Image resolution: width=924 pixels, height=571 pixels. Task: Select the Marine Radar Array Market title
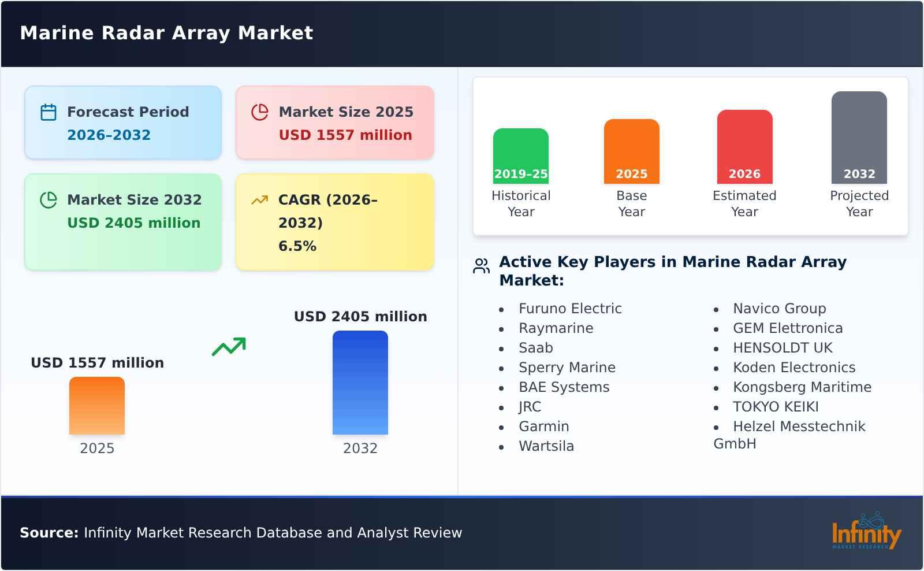click(x=166, y=33)
